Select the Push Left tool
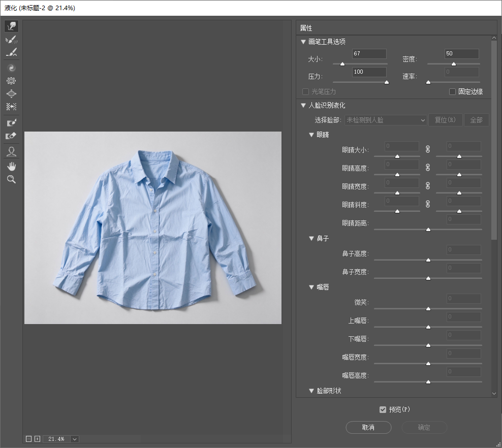502x448 pixels. click(11, 106)
